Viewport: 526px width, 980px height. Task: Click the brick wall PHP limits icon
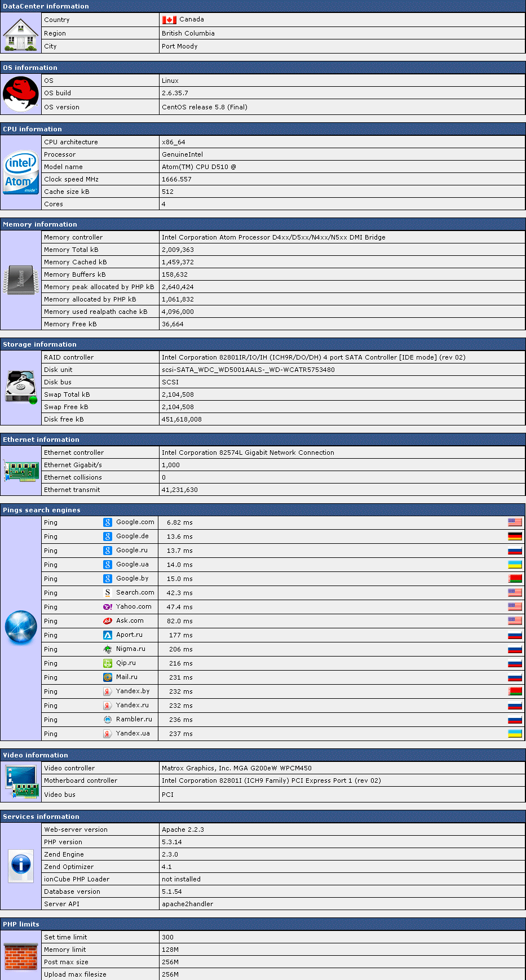(x=21, y=955)
